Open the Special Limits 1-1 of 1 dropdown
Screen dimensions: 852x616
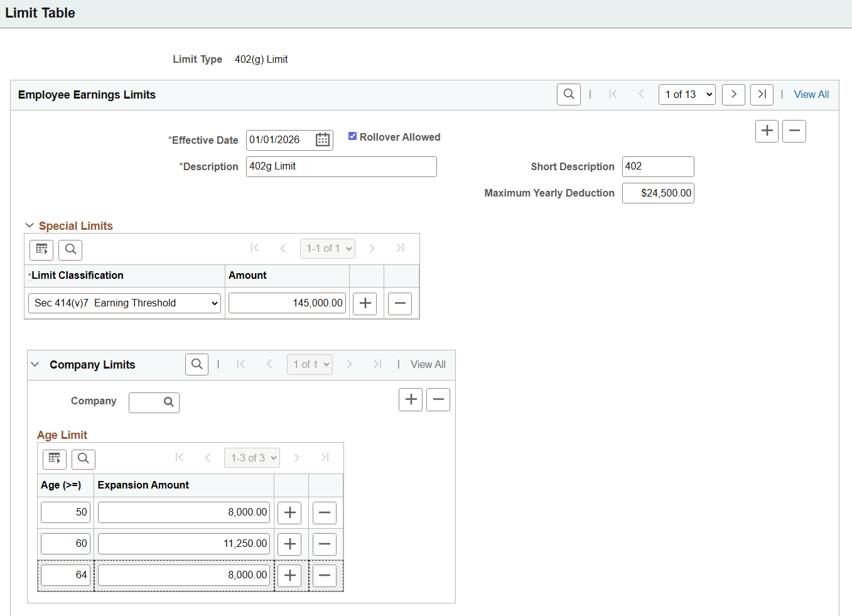coord(327,249)
